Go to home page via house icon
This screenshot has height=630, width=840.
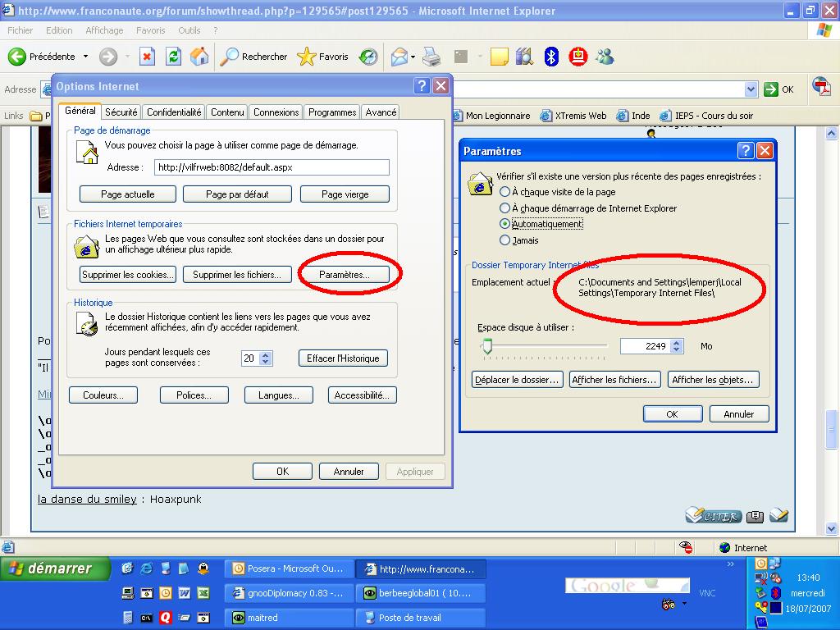pyautogui.click(x=199, y=57)
